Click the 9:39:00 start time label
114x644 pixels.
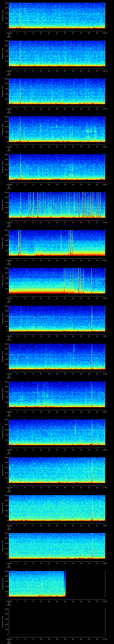9,601
